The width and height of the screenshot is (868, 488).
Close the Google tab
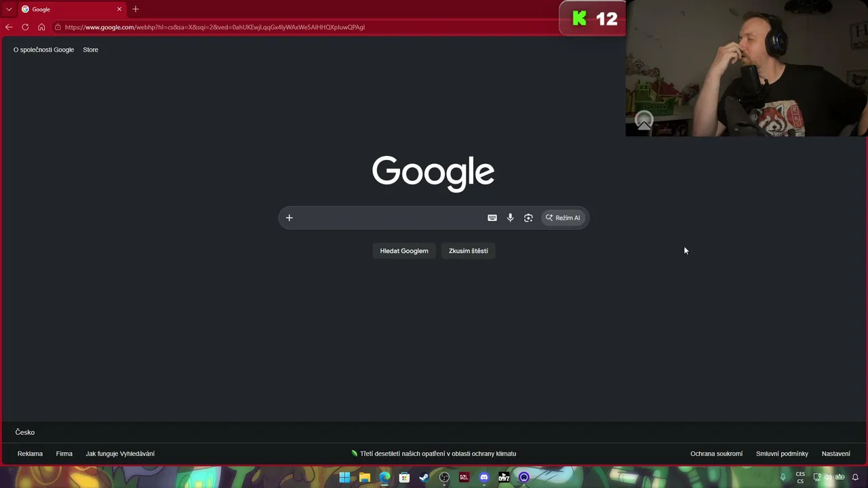[119, 9]
